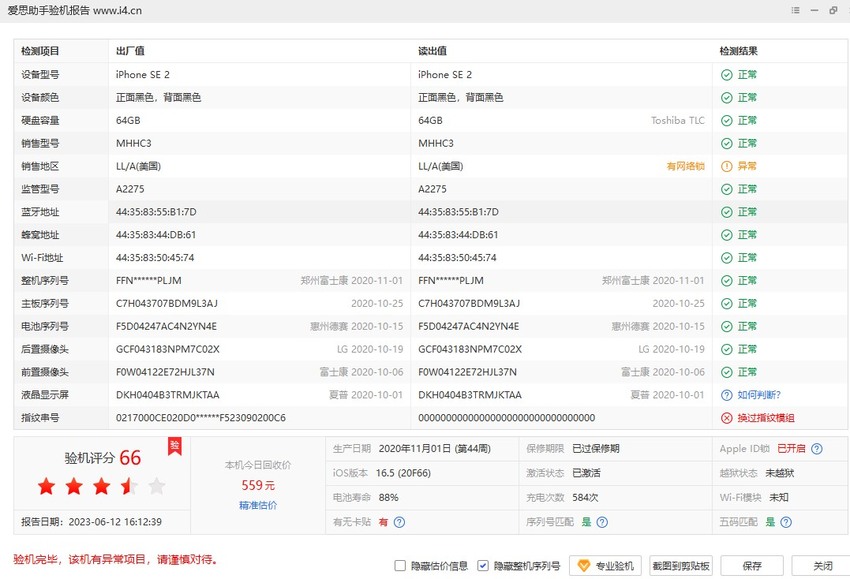Click the green check icon in the 设备型号 row
This screenshot has height=579, width=850.
[726, 75]
